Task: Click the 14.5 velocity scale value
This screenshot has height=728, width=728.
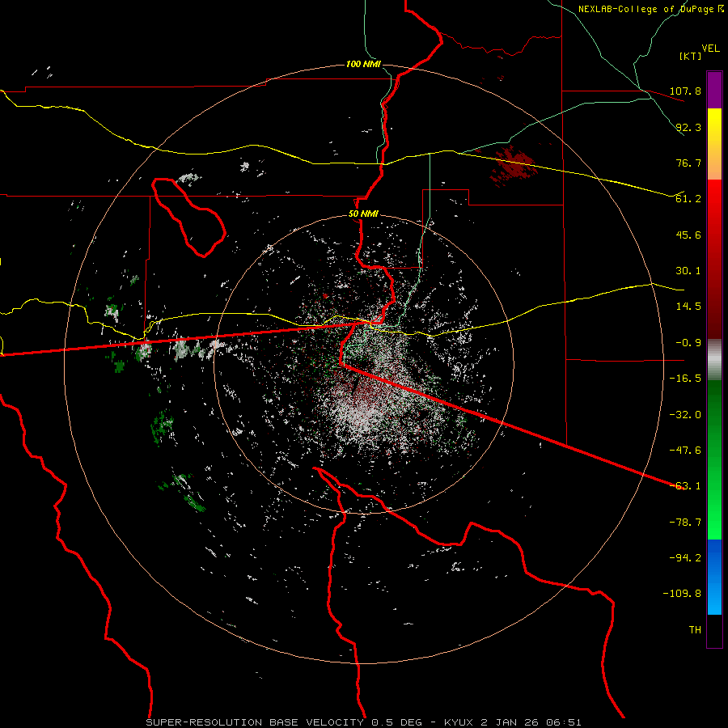Action: (688, 307)
